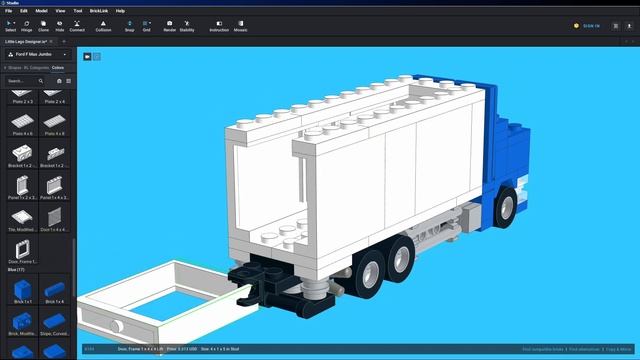The width and height of the screenshot is (640, 360).
Task: Select the Select tool in toolbar
Action: point(10,26)
